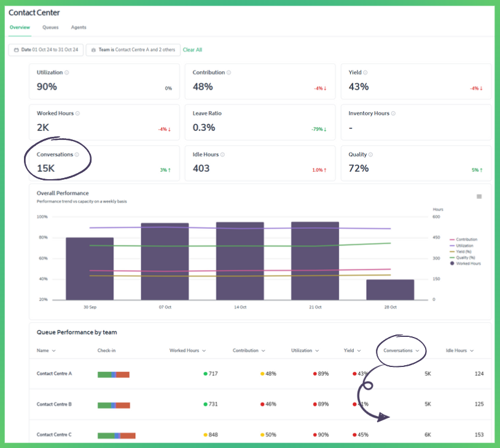Image resolution: width=500 pixels, height=448 pixels.
Task: Click the Worked Hours 2K value
Action: point(43,128)
